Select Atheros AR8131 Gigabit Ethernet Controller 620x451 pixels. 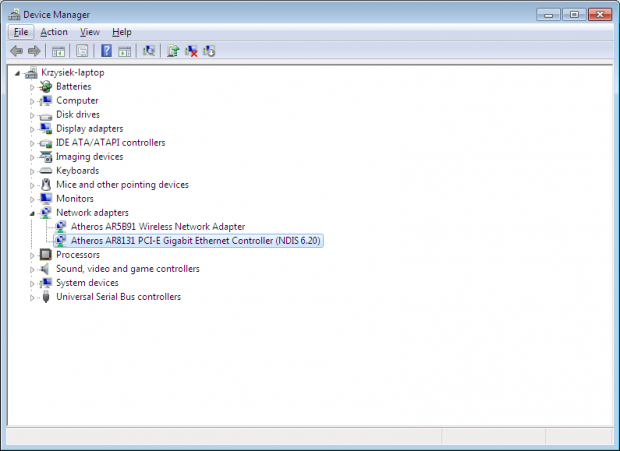click(197, 241)
